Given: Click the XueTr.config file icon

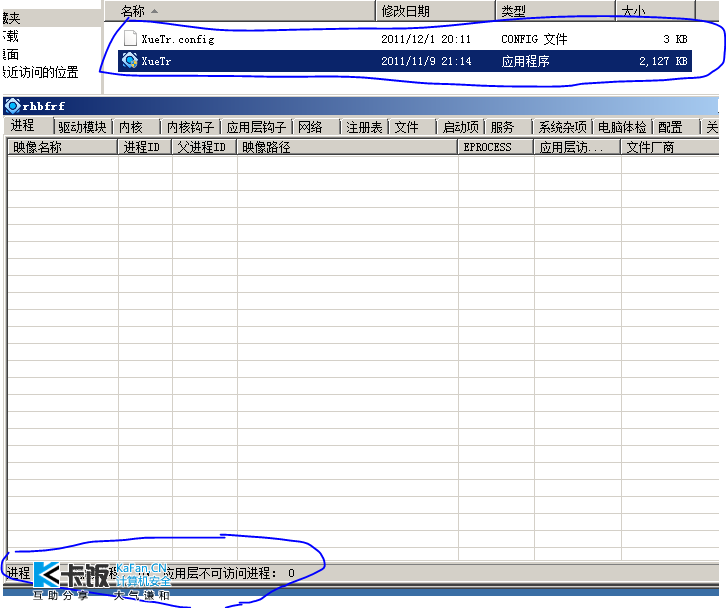Looking at the screenshot, I should click(x=129, y=39).
